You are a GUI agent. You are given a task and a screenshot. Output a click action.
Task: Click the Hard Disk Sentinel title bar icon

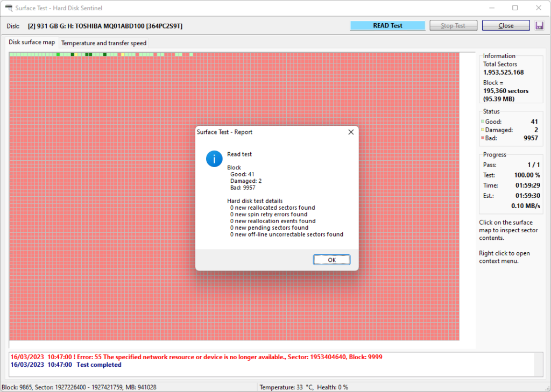(9, 8)
